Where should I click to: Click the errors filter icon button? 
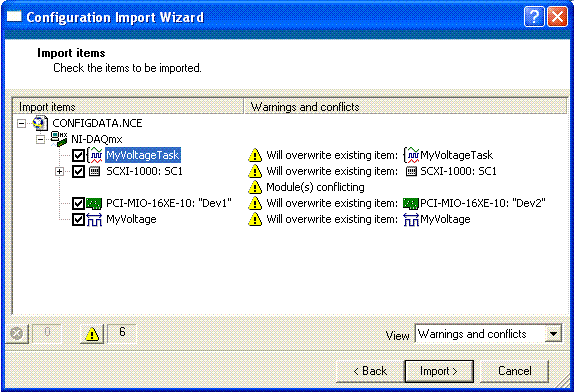(17, 334)
